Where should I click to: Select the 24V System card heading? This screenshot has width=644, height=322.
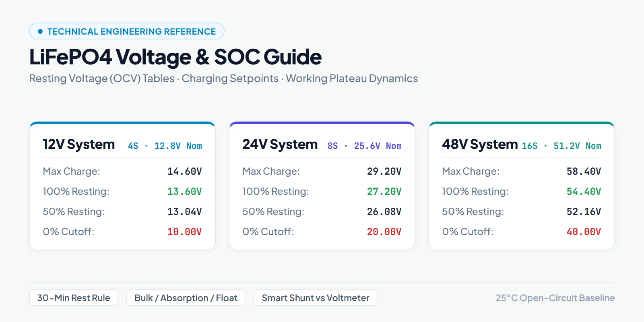point(280,144)
